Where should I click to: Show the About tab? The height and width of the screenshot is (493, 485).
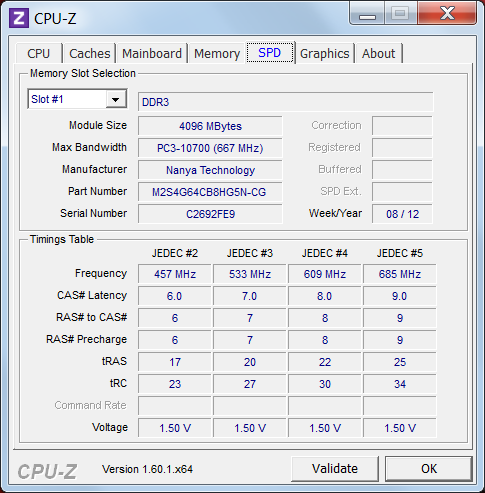click(379, 53)
